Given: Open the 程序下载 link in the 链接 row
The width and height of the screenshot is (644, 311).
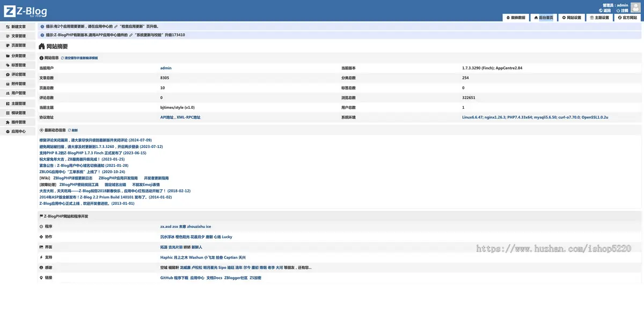Looking at the screenshot, I should pos(181,278).
